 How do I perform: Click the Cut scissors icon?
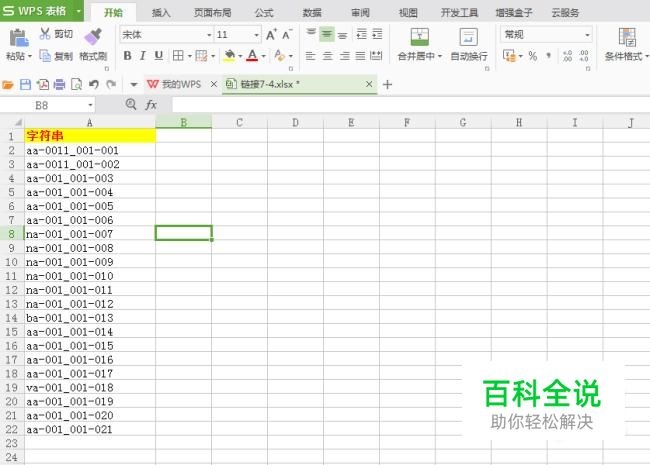pos(44,34)
